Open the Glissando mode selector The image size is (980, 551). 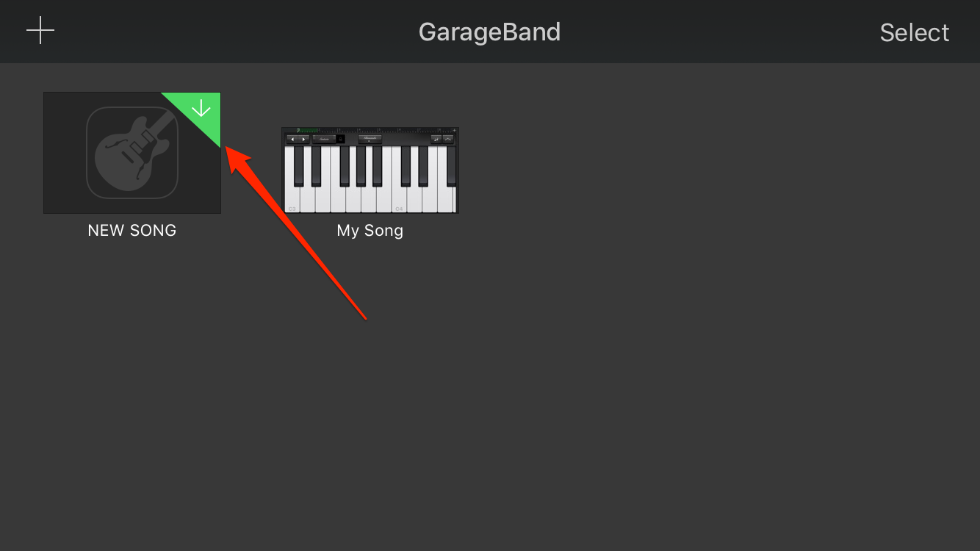(370, 139)
